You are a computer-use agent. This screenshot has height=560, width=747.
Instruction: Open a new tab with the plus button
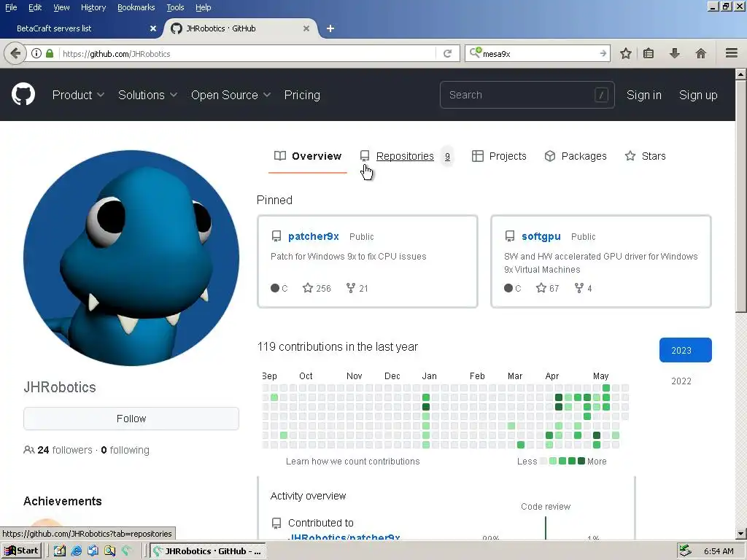point(330,28)
